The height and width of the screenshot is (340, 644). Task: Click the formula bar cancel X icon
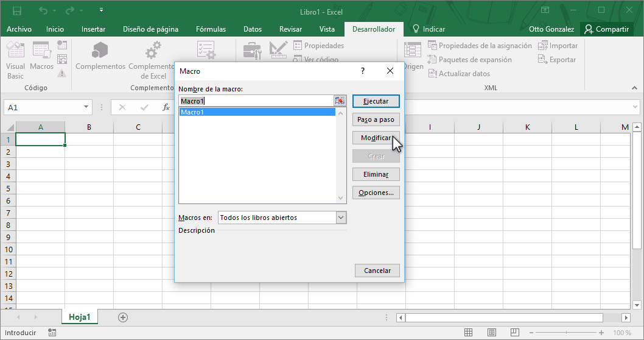pos(122,107)
